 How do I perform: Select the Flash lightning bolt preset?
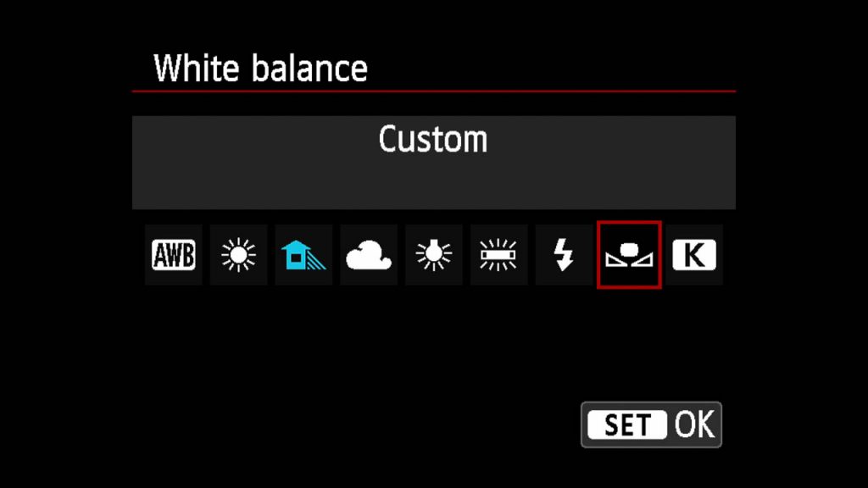click(564, 255)
